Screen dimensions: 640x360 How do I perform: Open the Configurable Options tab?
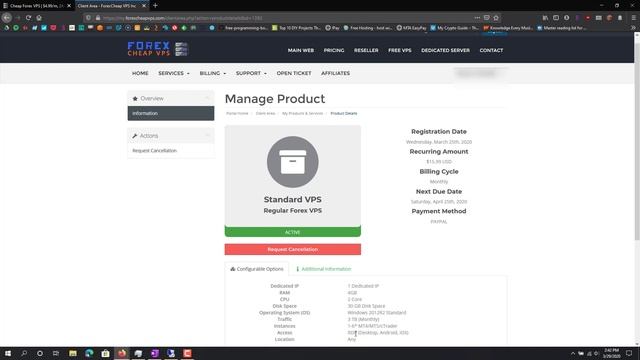click(x=257, y=269)
